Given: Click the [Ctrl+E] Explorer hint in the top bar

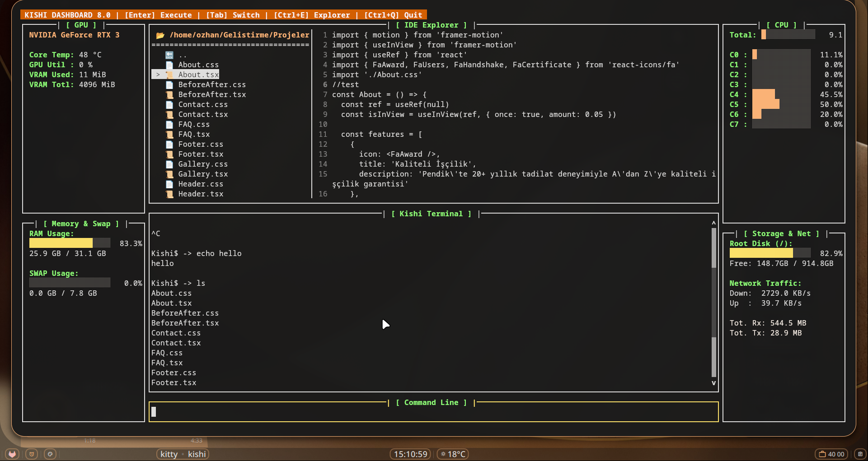Looking at the screenshot, I should tap(312, 15).
